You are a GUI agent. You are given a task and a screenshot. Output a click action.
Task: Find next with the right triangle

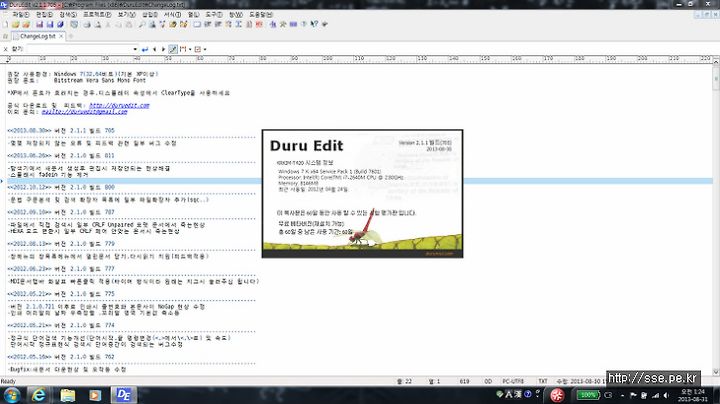point(163,49)
